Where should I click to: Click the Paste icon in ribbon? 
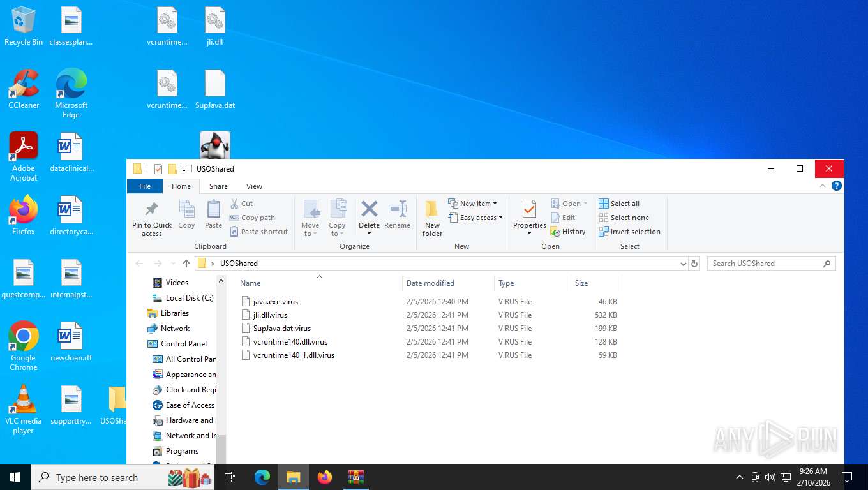coord(213,209)
